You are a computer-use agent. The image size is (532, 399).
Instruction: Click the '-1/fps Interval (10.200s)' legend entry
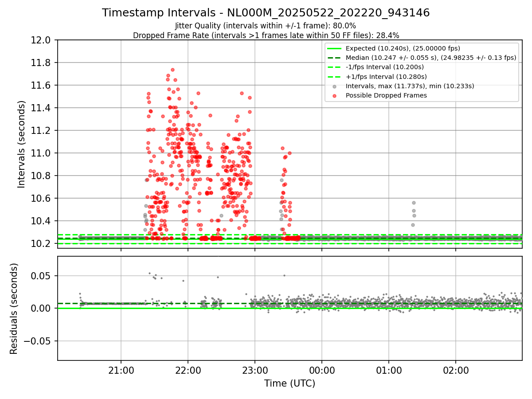(x=384, y=67)
